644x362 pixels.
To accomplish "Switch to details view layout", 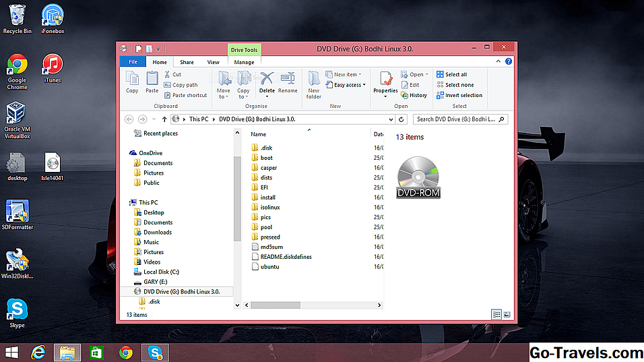I will point(496,314).
